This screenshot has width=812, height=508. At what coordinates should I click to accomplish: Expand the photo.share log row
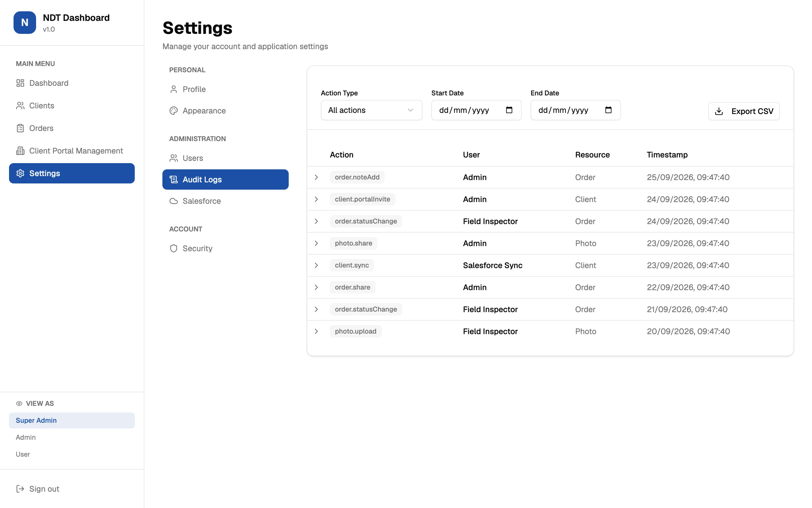tap(316, 243)
